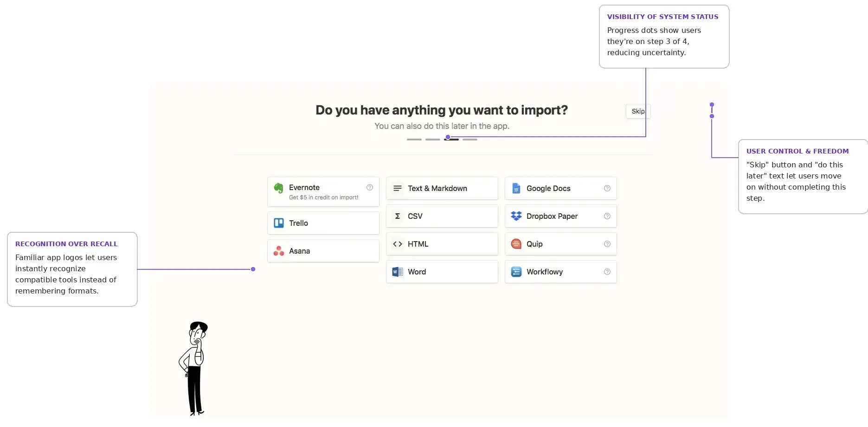The image size is (868, 427).
Task: Click the Trello board icon
Action: coord(279,223)
